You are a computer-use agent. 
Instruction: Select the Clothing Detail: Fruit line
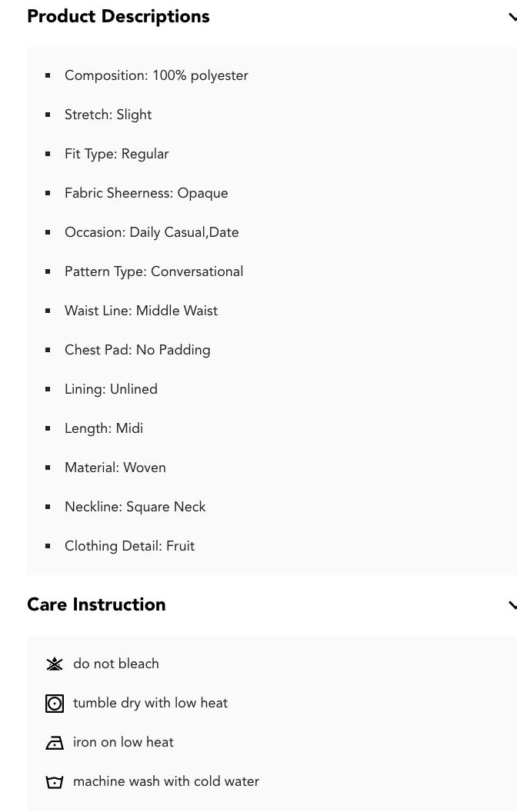pos(129,547)
